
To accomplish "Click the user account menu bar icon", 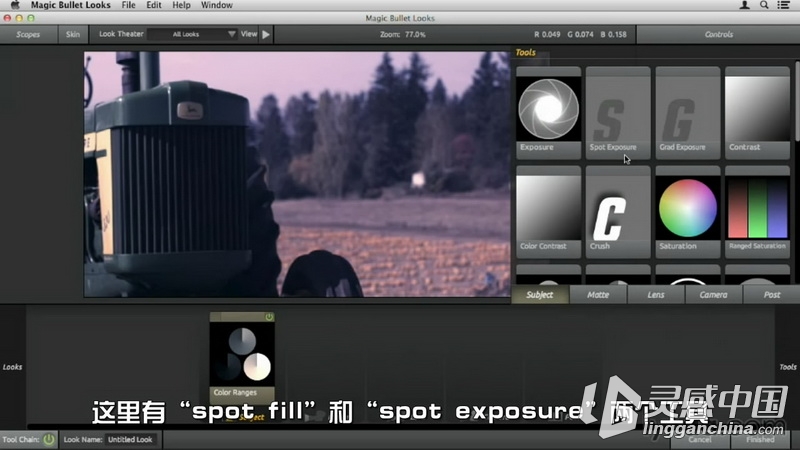I will [x=745, y=5].
